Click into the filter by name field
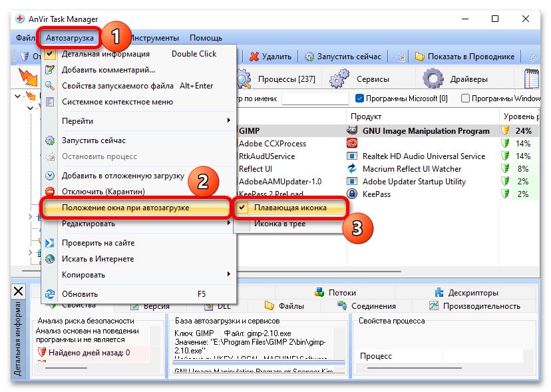551x392 pixels. pos(315,98)
